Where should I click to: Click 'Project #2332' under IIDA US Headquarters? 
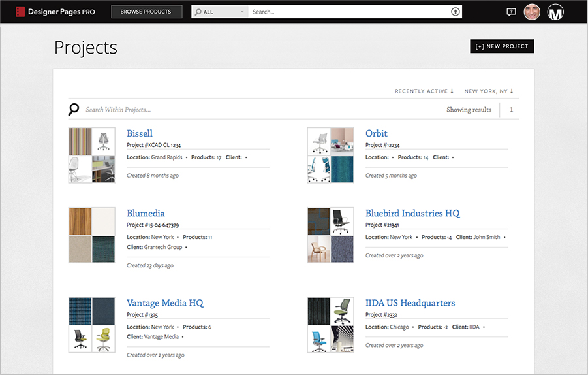381,314
